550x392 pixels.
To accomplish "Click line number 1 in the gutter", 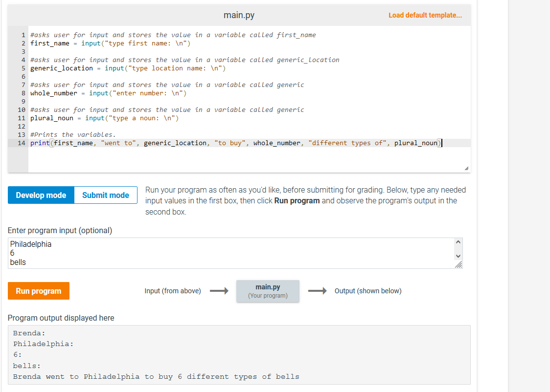I will click(23, 35).
